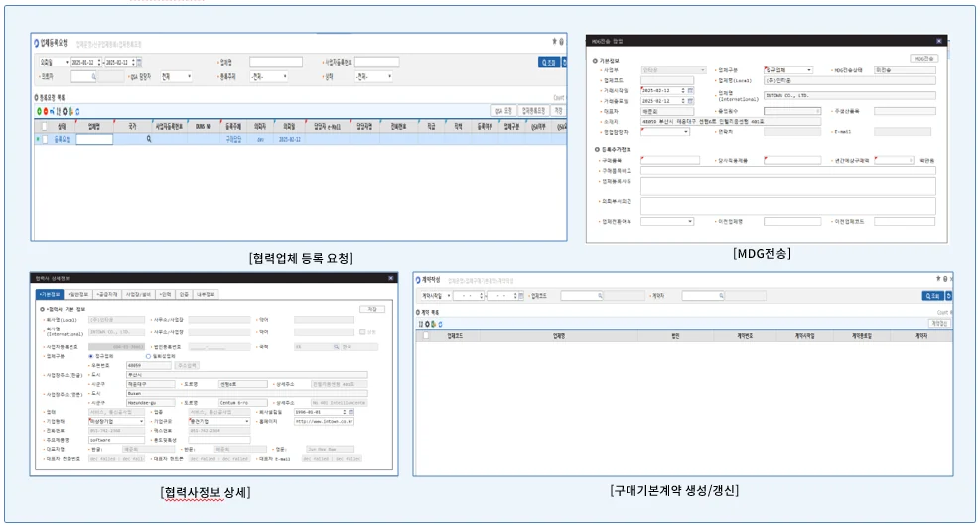Click the magnifier in 계약작성 업체코드 field
The image size is (980, 527).
(x=600, y=296)
